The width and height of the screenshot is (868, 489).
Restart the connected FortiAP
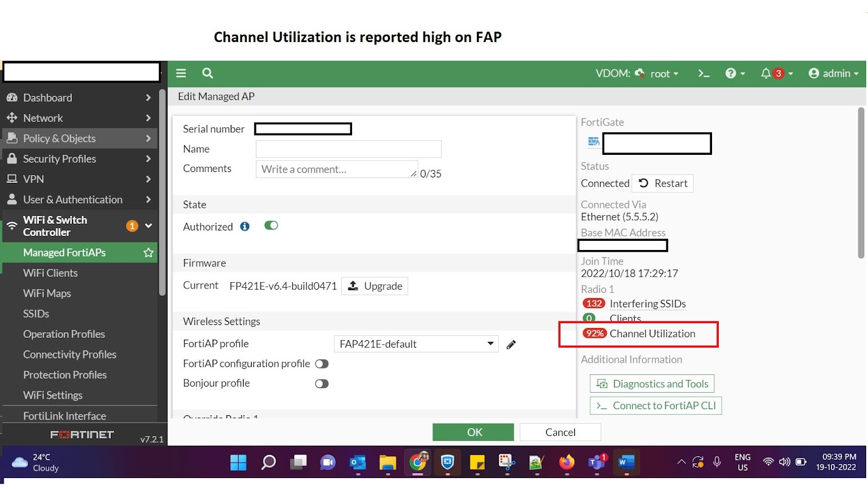tap(663, 184)
